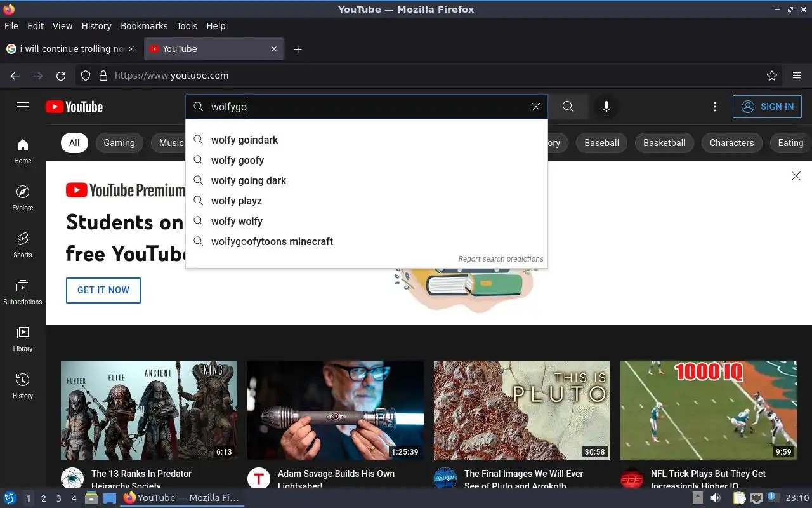
Task: Open the Help menu
Action: [x=216, y=26]
